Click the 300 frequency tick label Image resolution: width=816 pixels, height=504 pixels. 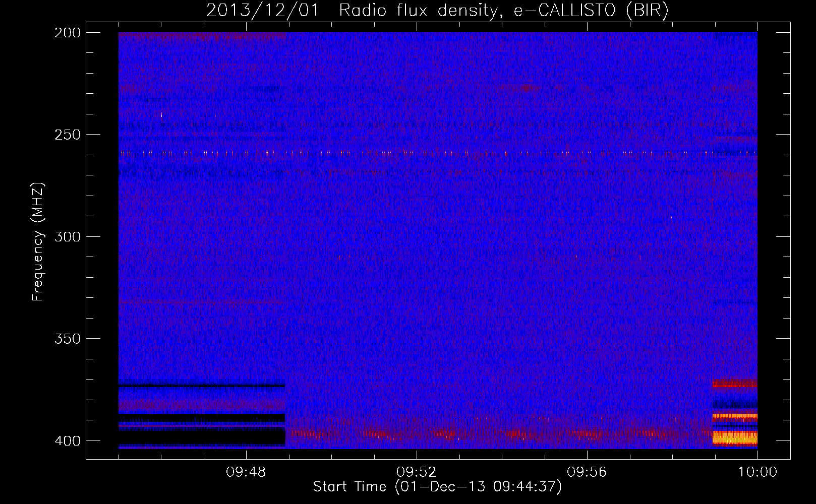pyautogui.click(x=68, y=236)
